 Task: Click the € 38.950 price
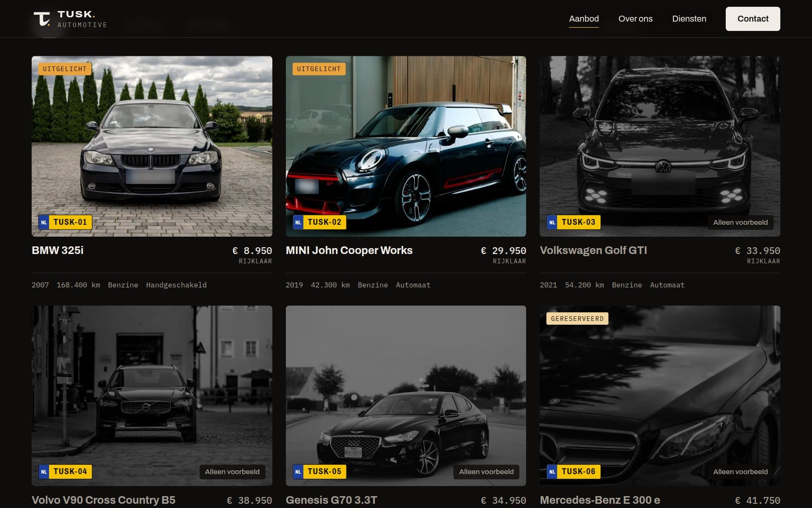[x=250, y=500]
